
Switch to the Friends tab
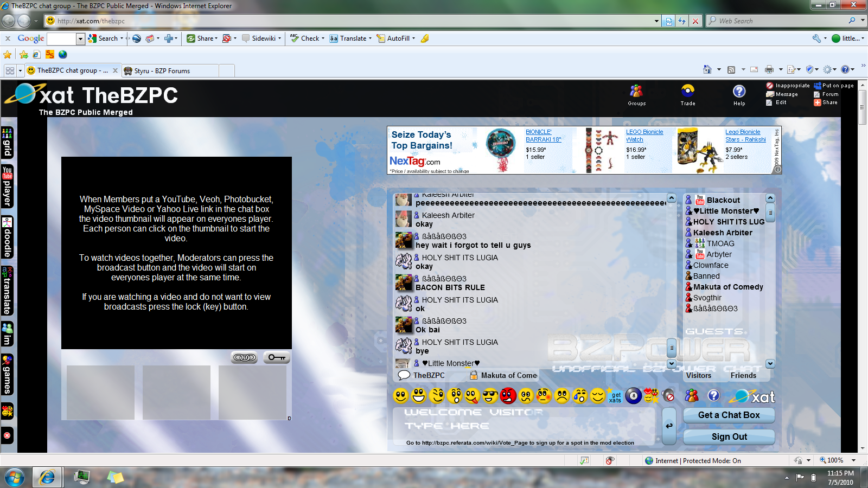(743, 375)
